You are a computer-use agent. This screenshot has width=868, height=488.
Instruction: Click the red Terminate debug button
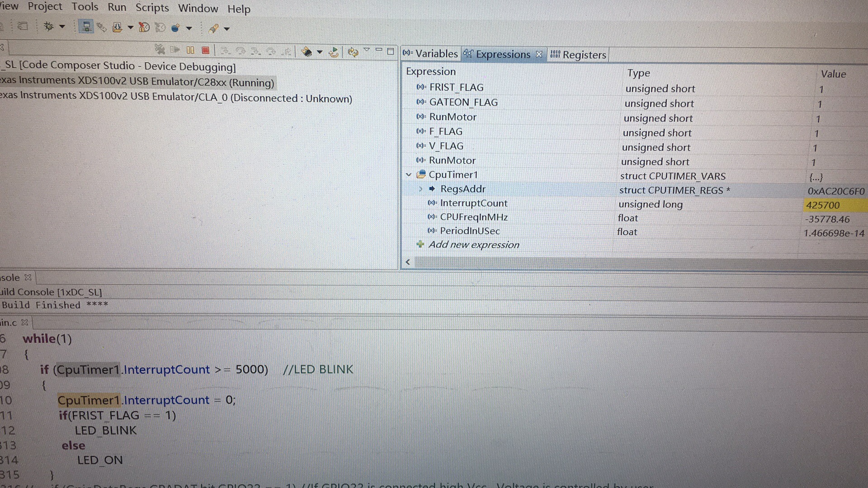click(206, 50)
